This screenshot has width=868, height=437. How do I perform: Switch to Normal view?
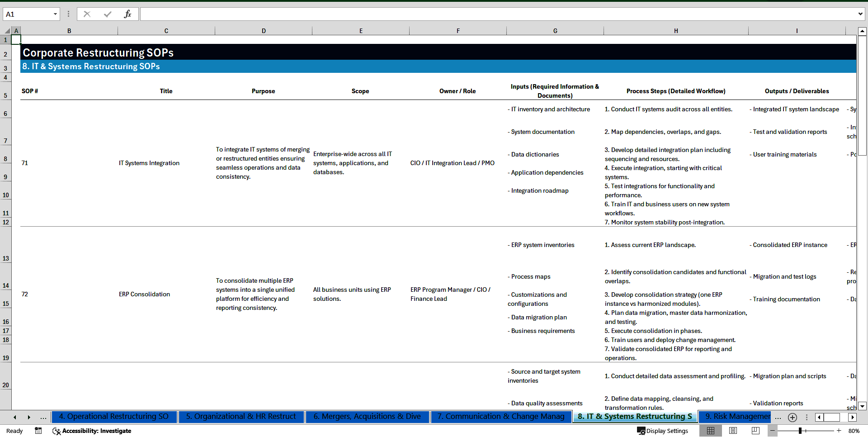(711, 431)
